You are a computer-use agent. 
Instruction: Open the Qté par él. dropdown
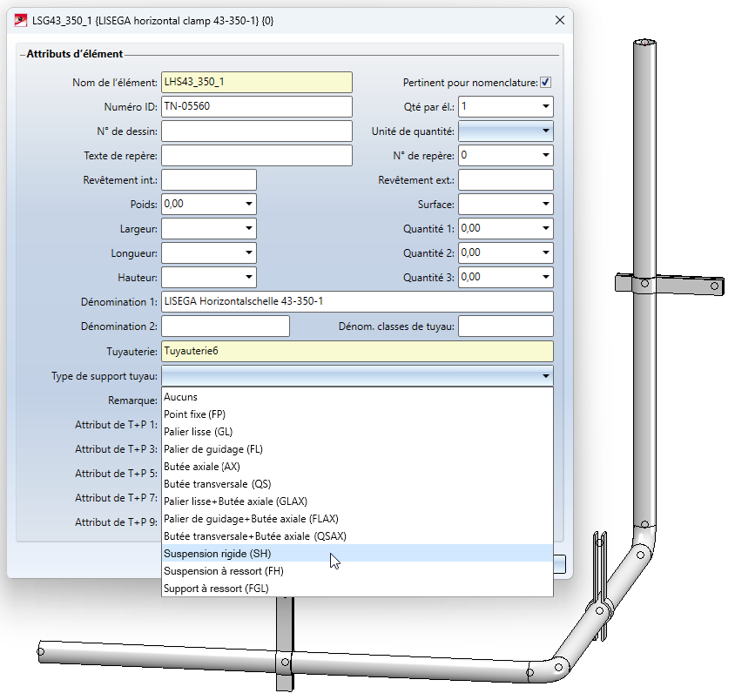click(x=546, y=106)
